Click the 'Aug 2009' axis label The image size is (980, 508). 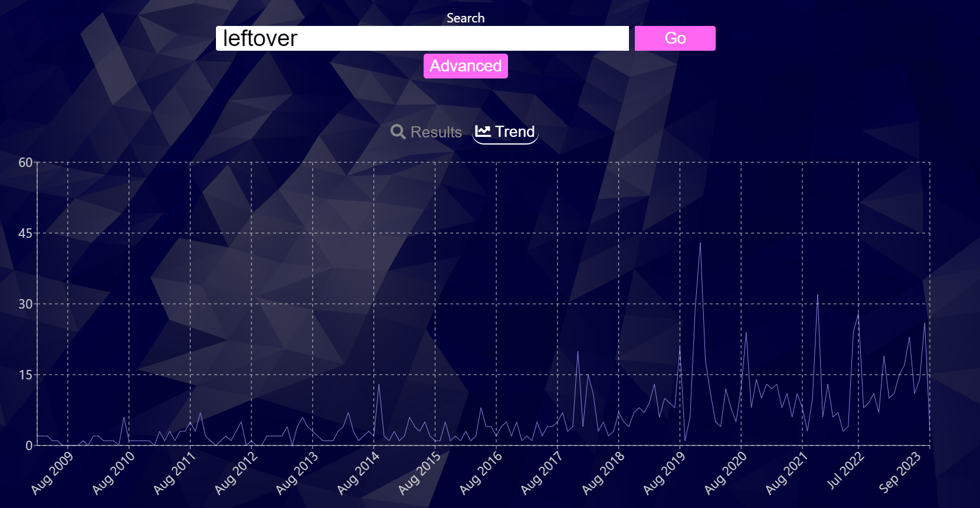[x=52, y=473]
